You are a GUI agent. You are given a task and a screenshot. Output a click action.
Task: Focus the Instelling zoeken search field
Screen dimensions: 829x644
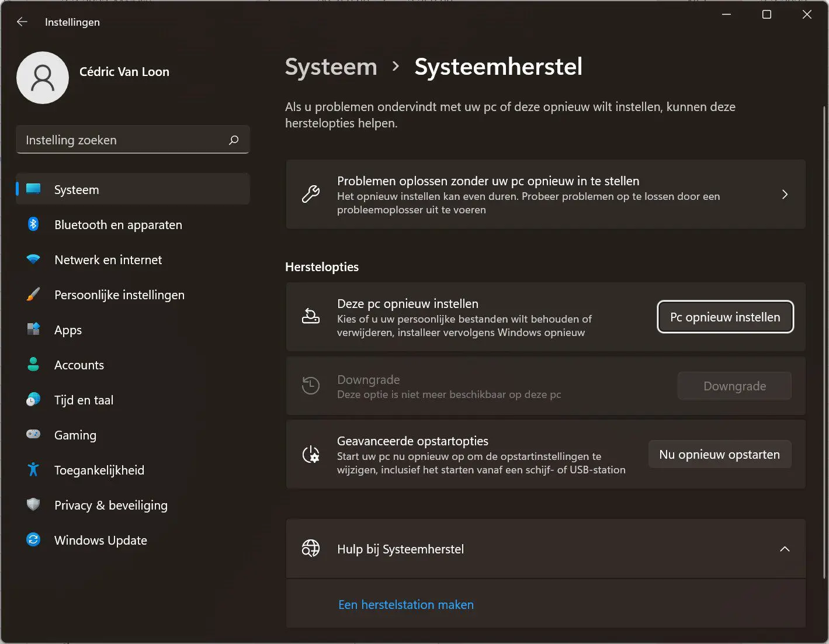coord(133,140)
